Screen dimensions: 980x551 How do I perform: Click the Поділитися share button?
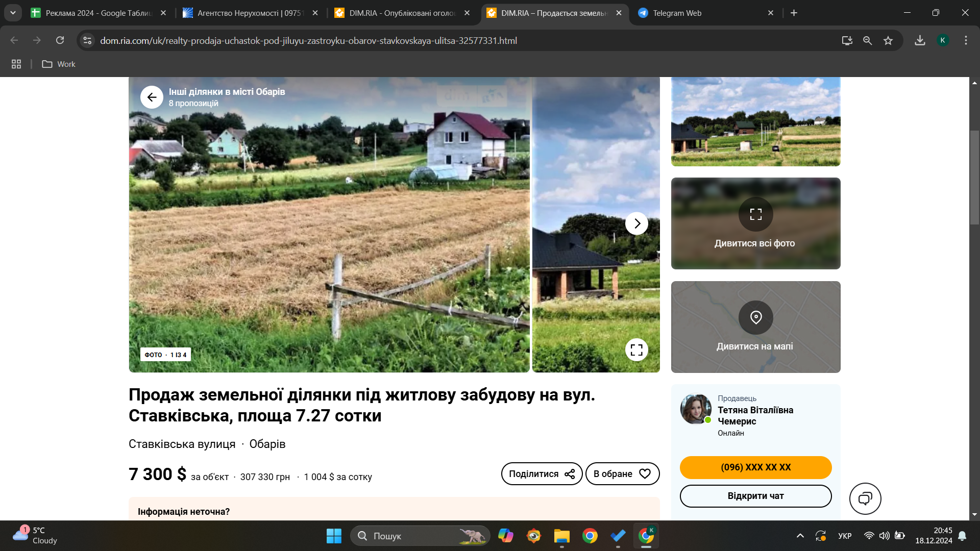coord(542,474)
